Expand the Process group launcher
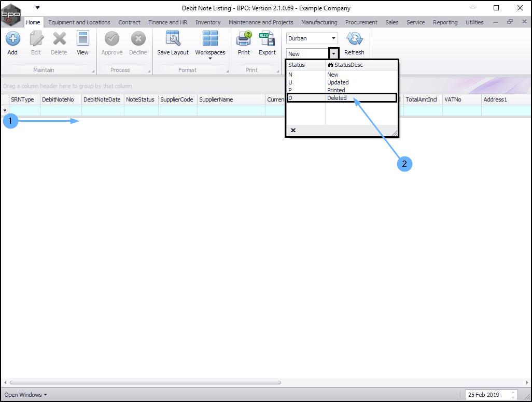The width and height of the screenshot is (532, 402). click(149, 71)
